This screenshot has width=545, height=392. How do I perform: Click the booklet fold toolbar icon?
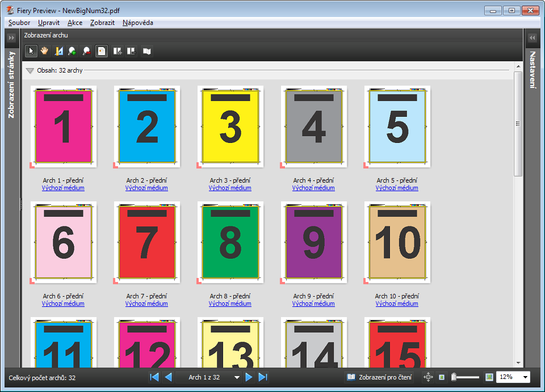pyautogui.click(x=147, y=52)
